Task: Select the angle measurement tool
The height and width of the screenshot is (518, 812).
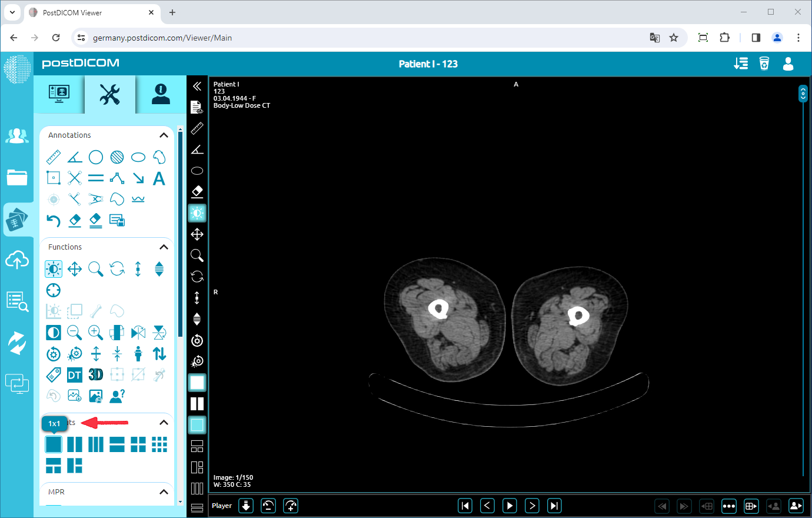Action: (74, 157)
